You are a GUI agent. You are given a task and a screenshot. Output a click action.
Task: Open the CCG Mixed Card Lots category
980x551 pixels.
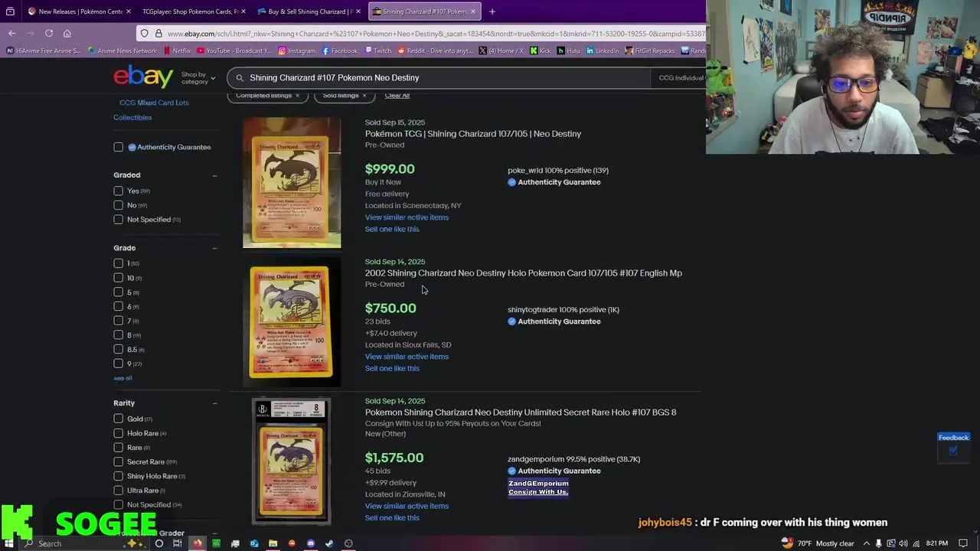point(154,103)
